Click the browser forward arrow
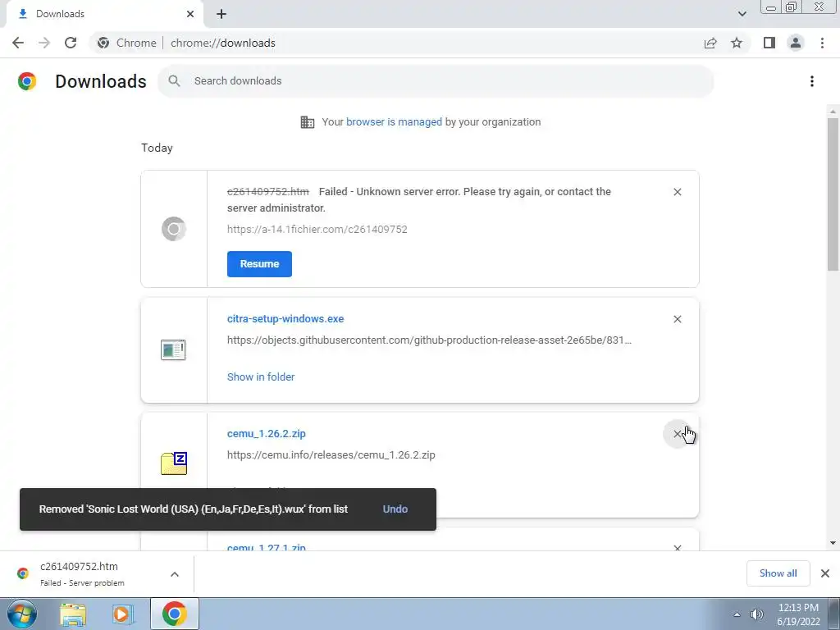Image resolution: width=840 pixels, height=630 pixels. click(x=44, y=43)
